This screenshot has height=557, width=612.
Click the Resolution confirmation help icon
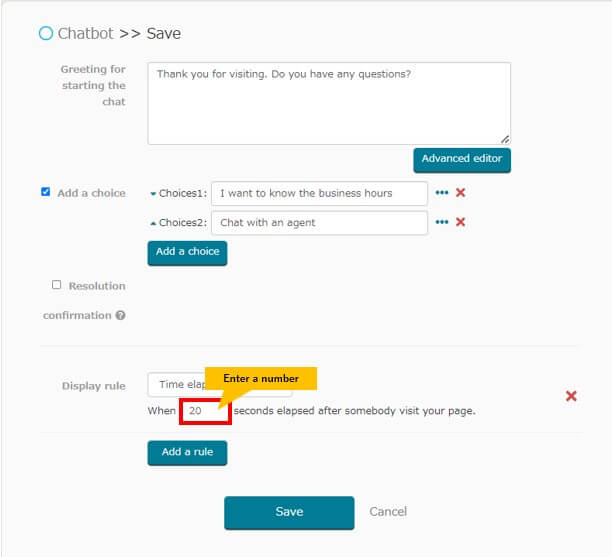coord(121,315)
